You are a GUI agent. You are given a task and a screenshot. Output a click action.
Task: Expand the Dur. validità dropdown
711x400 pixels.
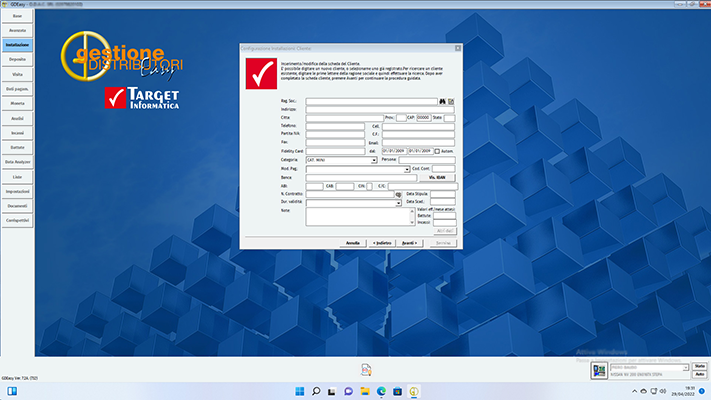pos(398,203)
